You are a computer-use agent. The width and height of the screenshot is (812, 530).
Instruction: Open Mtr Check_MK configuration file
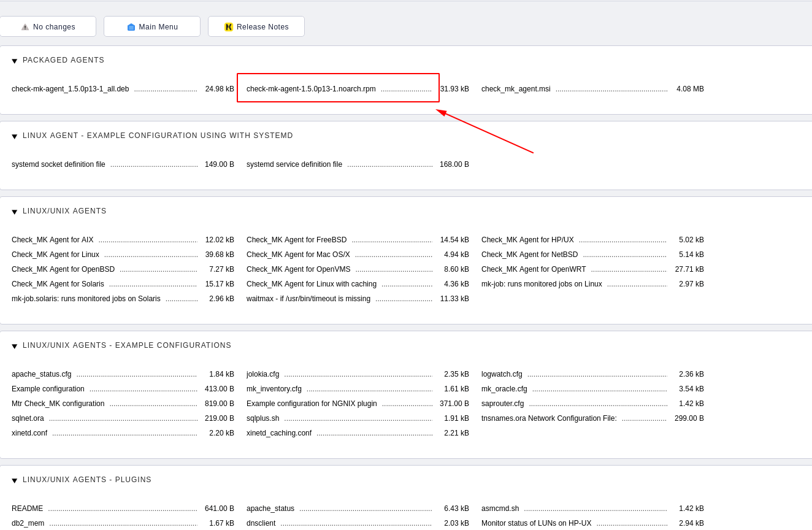[58, 404]
